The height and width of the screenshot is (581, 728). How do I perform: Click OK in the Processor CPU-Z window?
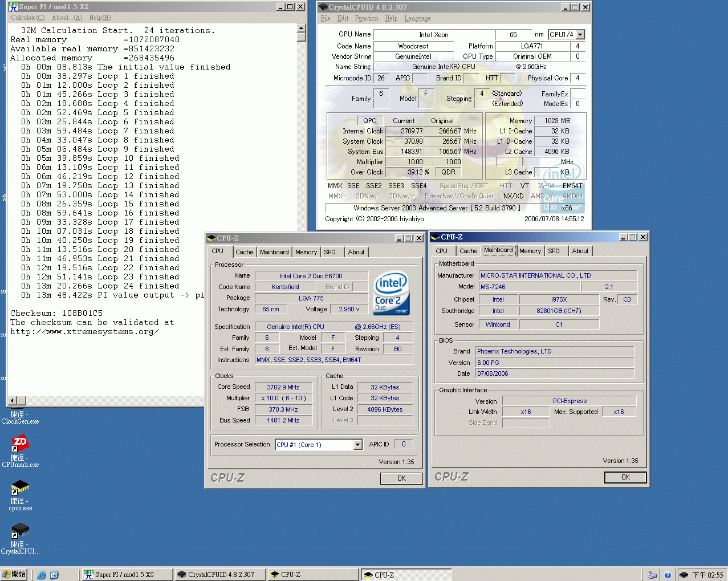pyautogui.click(x=401, y=478)
